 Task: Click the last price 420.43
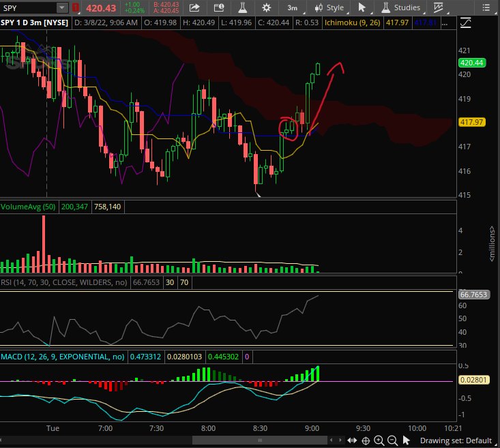[x=101, y=8]
